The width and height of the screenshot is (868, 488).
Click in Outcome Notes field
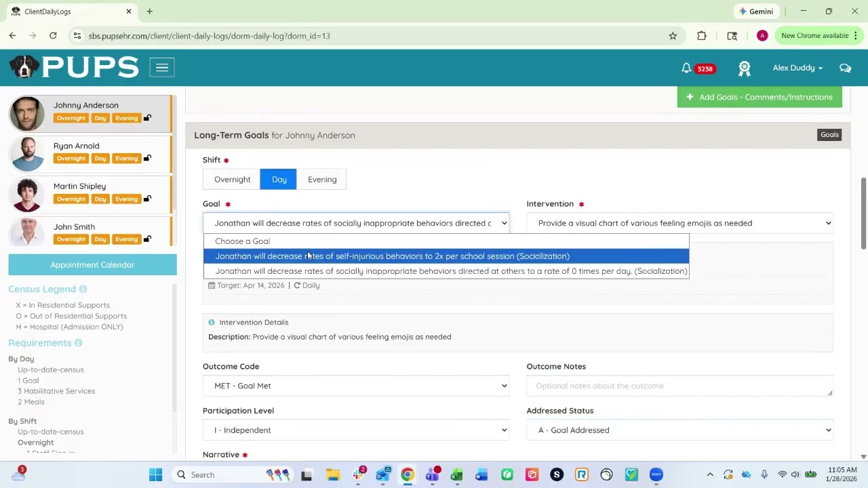pyautogui.click(x=680, y=386)
